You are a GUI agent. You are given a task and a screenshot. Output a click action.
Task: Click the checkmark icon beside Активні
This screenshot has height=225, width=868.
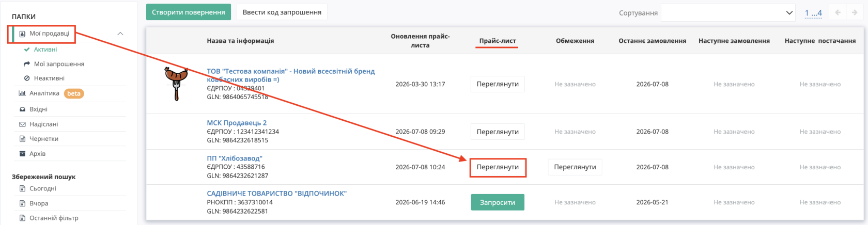27,50
